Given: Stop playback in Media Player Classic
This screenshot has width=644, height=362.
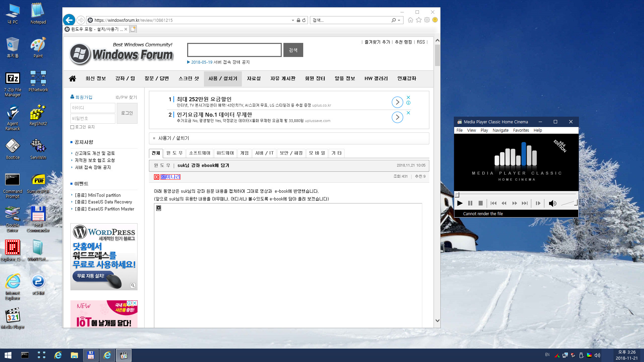Looking at the screenshot, I should coord(481,203).
